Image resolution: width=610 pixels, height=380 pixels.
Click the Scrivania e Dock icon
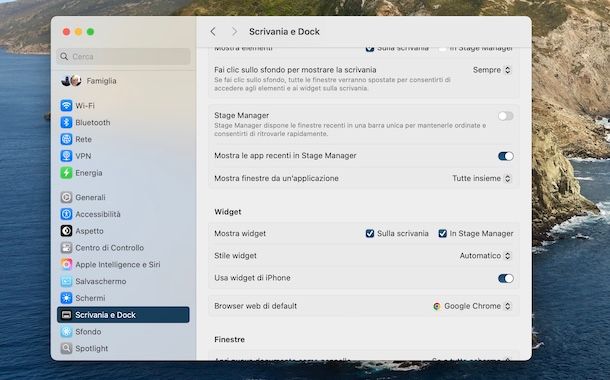(x=66, y=315)
